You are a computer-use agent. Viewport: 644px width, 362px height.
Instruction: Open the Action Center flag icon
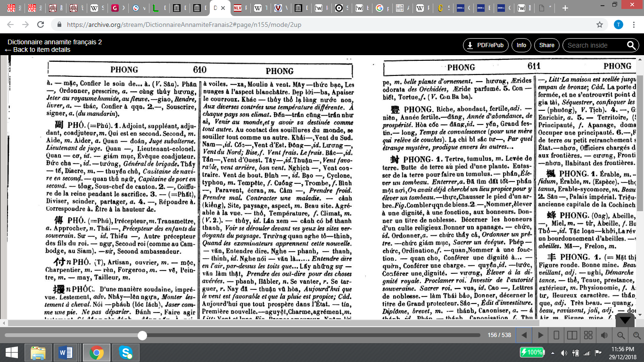click(599, 353)
